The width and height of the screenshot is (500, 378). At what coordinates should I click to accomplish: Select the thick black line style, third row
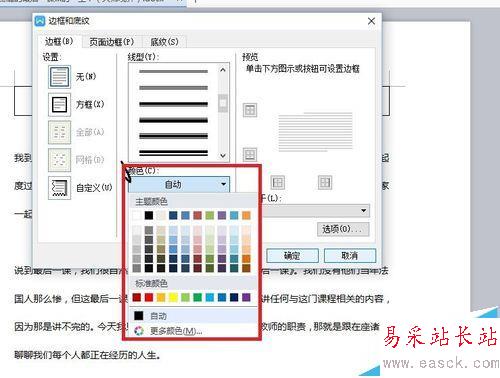click(173, 104)
